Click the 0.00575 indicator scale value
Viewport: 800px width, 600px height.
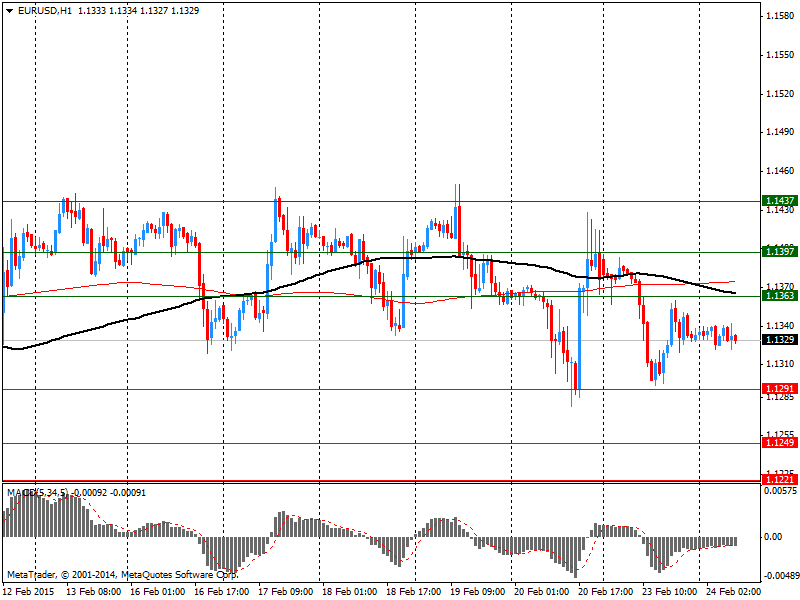(x=780, y=491)
